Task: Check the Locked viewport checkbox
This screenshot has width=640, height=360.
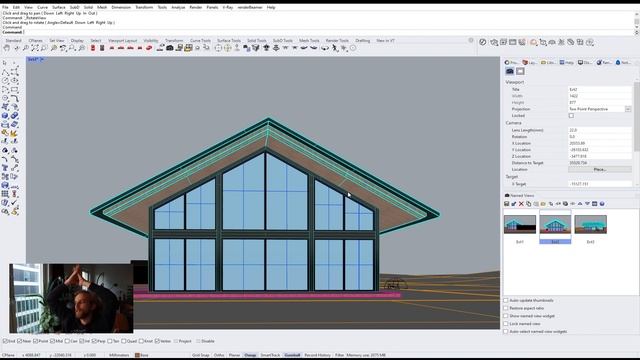Action: tap(571, 116)
